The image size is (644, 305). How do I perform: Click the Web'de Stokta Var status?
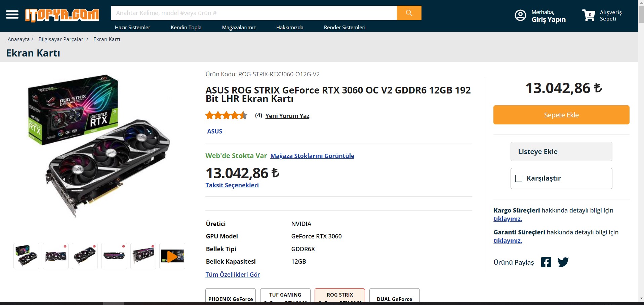click(236, 156)
